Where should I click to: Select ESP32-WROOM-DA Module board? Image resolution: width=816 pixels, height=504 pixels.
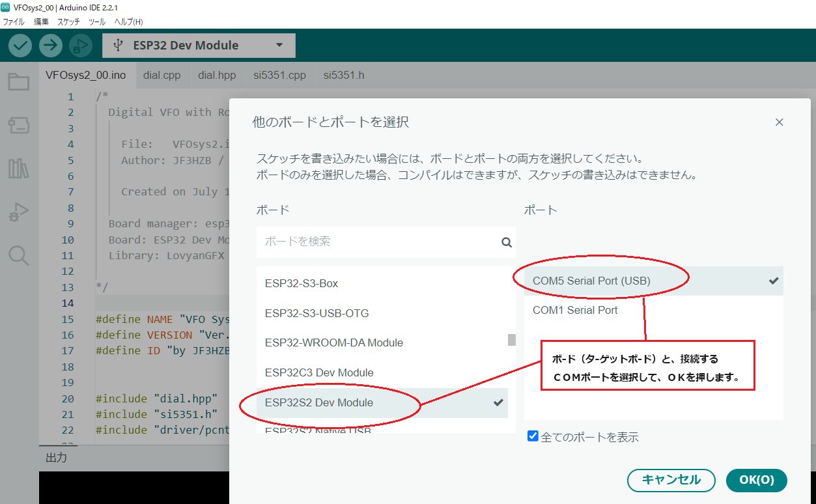(382, 343)
